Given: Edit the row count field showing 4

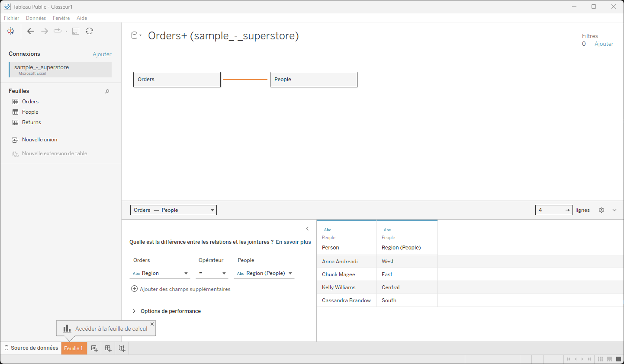Looking at the screenshot, I should [554, 210].
